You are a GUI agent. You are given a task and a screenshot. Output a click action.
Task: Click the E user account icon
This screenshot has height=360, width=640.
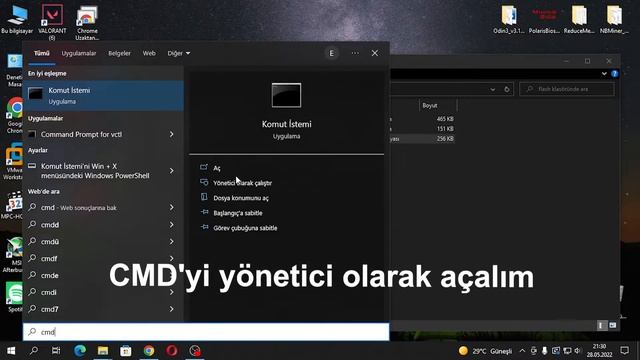coord(331,53)
